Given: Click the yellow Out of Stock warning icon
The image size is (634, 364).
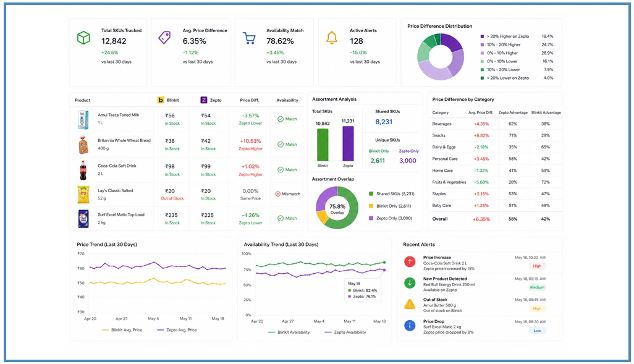Looking at the screenshot, I should tap(410, 304).
